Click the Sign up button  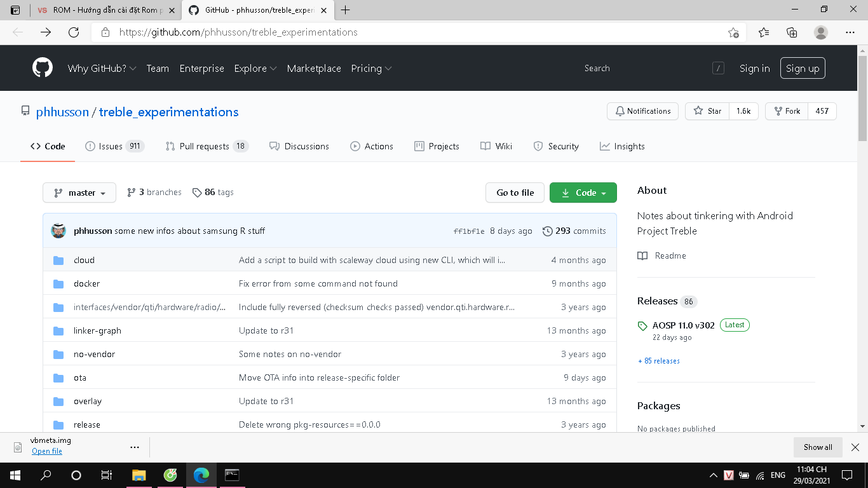(x=802, y=69)
